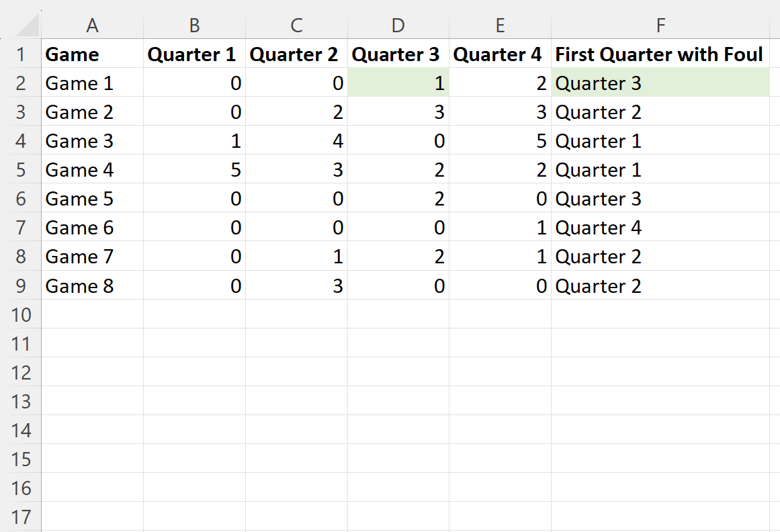
Task: Select column F header
Action: pos(660,26)
